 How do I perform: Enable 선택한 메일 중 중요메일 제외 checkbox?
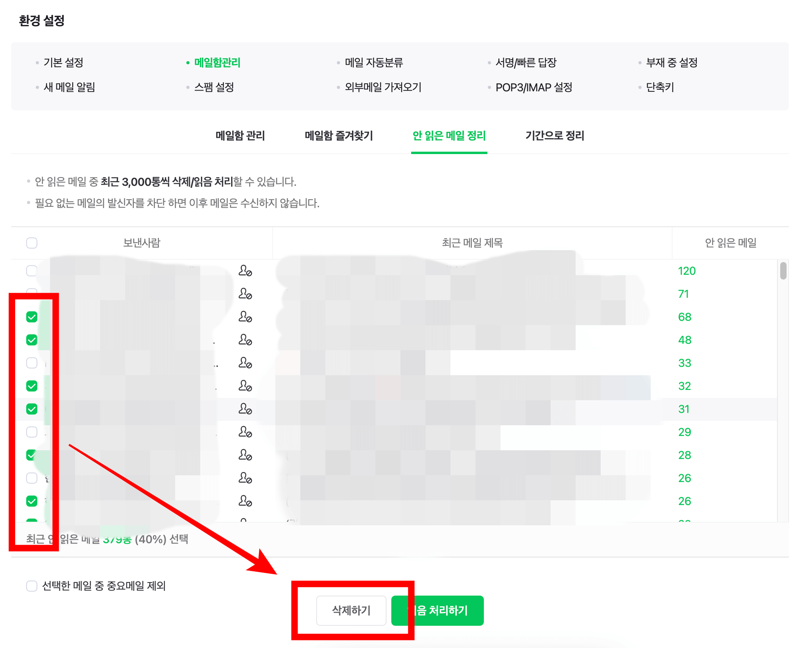[32, 586]
